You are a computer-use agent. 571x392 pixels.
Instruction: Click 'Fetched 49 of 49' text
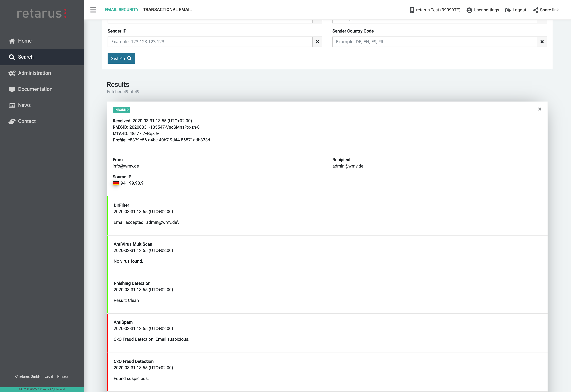coord(123,92)
